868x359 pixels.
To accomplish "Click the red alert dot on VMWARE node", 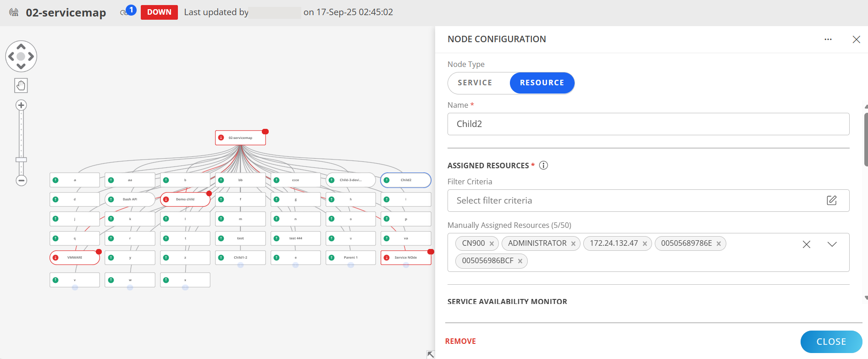I will (x=99, y=252).
